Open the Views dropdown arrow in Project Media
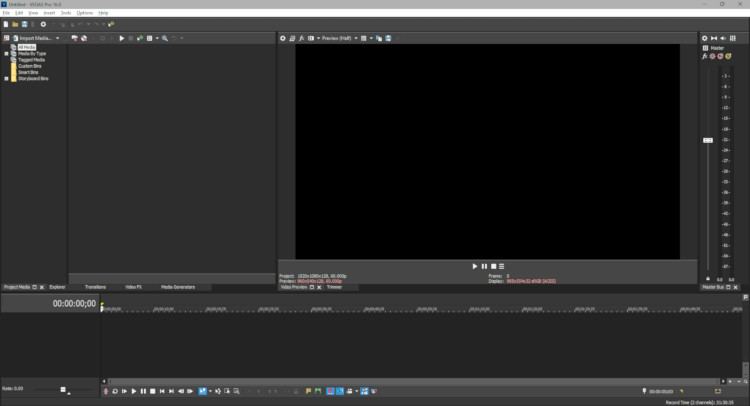 [x=157, y=38]
